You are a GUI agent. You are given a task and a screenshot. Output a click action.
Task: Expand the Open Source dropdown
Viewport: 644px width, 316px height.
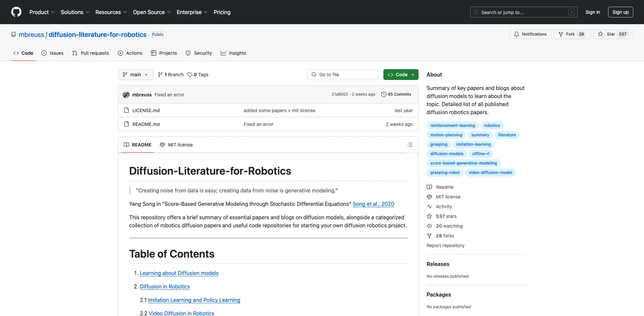tap(152, 12)
